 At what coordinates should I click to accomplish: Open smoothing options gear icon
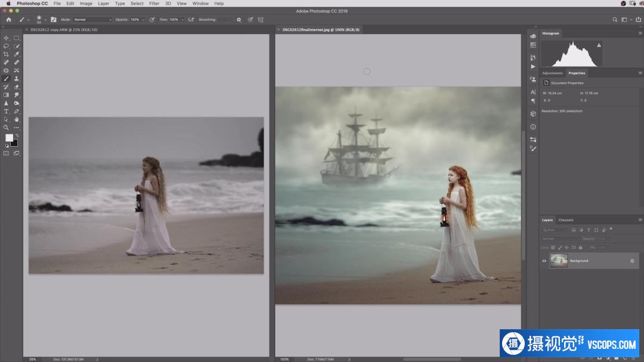[239, 20]
